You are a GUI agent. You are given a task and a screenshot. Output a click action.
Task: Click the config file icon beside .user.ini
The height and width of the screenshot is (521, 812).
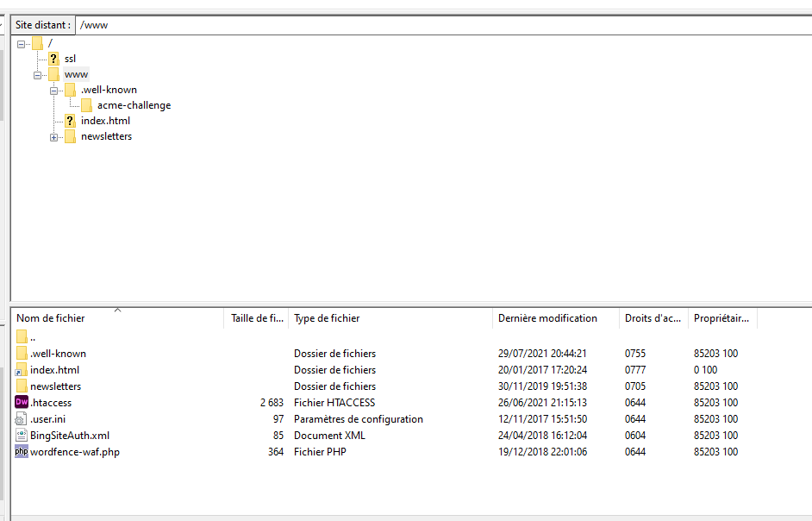click(22, 419)
